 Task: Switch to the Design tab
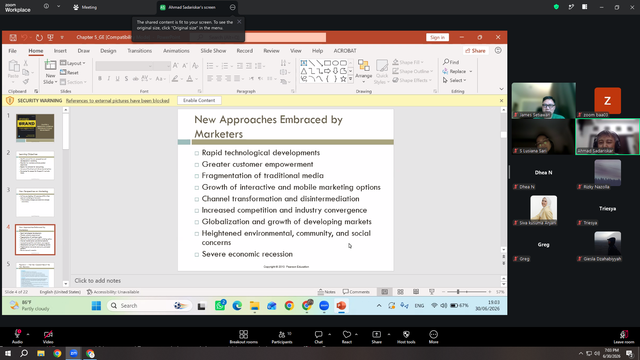tap(108, 51)
